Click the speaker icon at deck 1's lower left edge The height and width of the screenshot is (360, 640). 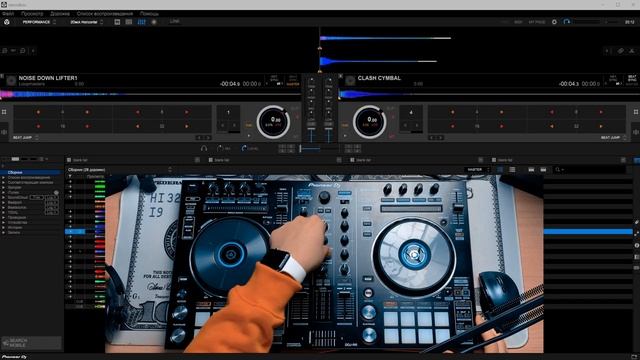coord(4,132)
